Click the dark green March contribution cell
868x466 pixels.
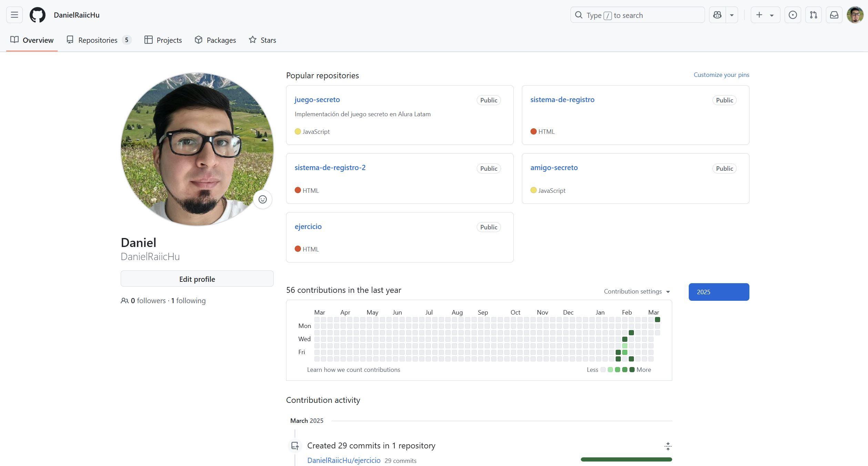(657, 319)
